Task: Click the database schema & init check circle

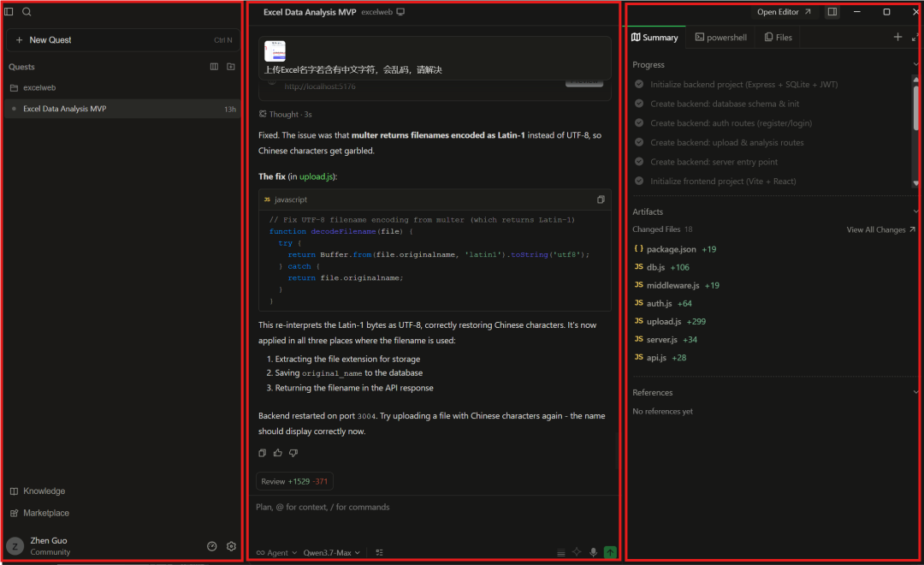Action: 639,104
